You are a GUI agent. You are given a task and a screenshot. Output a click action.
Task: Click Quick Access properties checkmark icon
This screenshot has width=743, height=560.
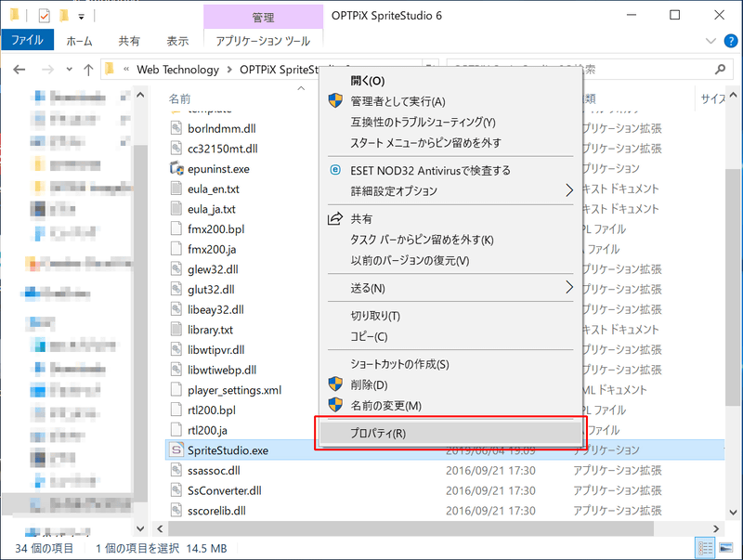44,16
